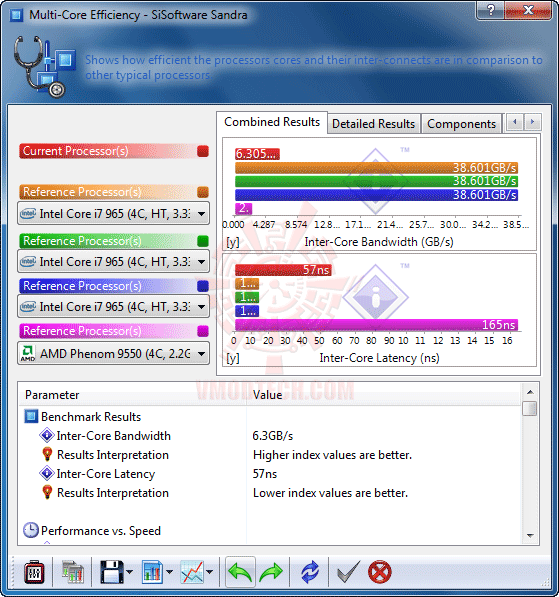The width and height of the screenshot is (559, 597).
Task: Open green reference Intel Core i7 965 dropdown
Action: coord(113,262)
